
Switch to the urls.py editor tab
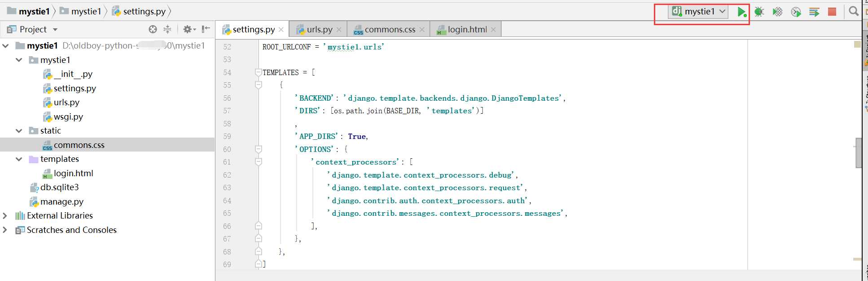click(x=319, y=29)
